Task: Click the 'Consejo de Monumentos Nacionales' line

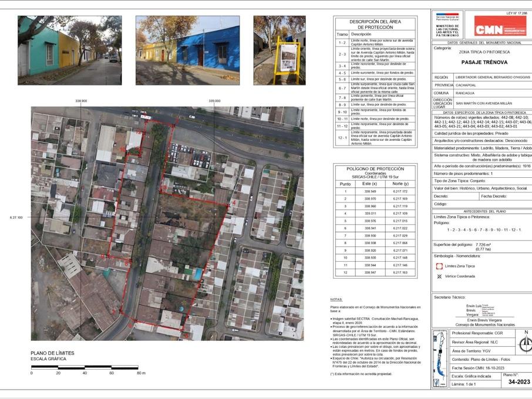Action: coord(485,324)
